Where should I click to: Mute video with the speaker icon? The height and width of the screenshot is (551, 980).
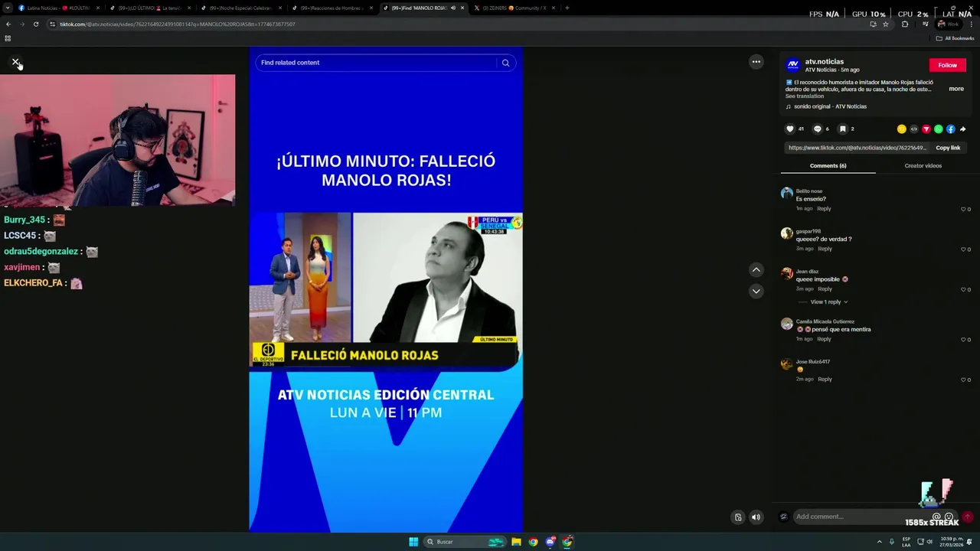tap(756, 517)
